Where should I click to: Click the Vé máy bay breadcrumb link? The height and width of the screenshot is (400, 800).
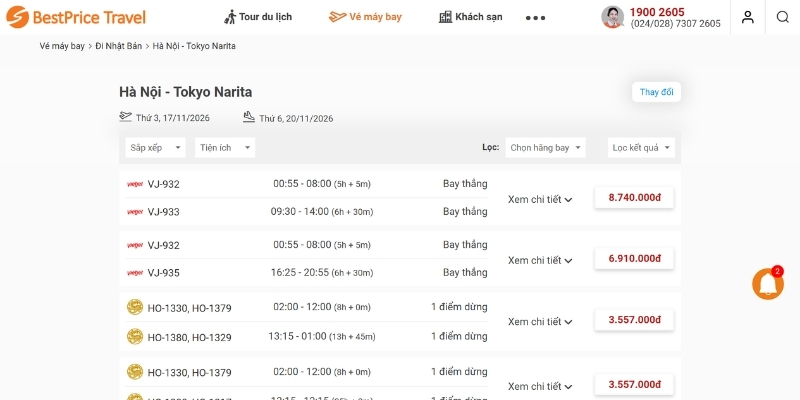[x=62, y=46]
